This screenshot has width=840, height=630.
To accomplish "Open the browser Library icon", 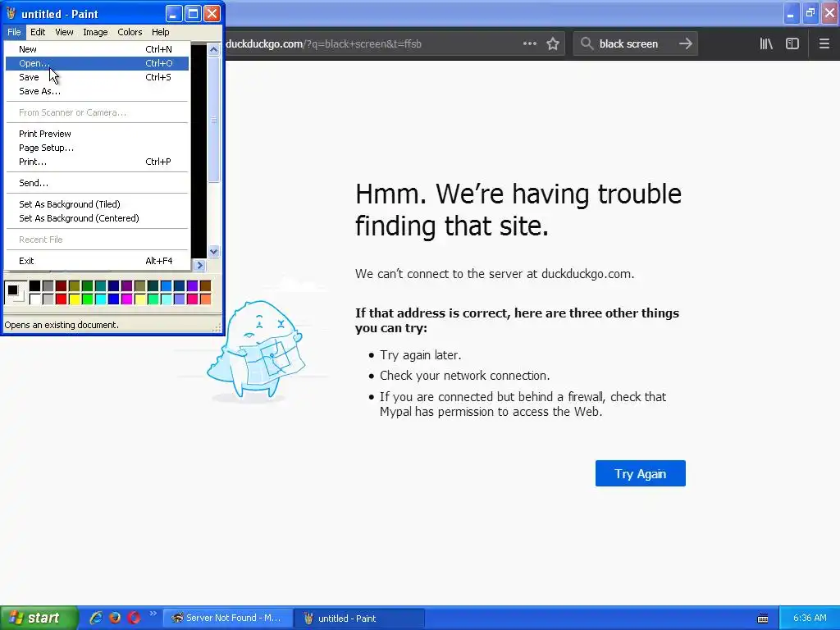I will coord(766,44).
